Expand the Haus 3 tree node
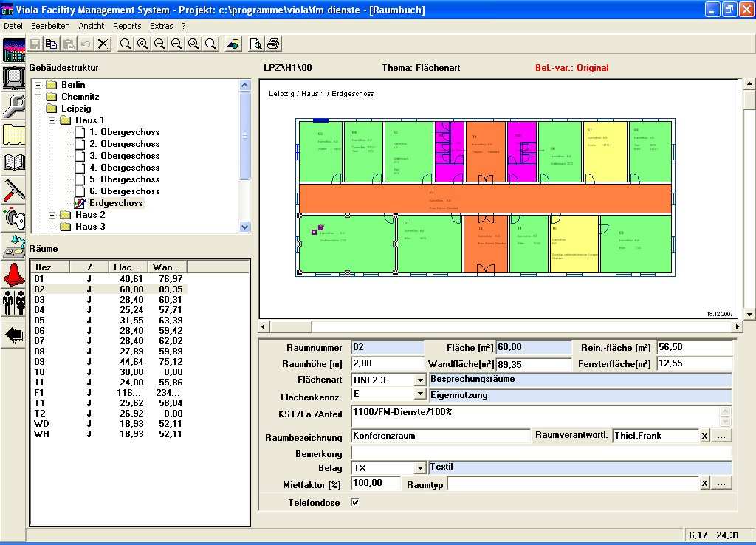This screenshot has width=756, height=545. click(x=52, y=227)
